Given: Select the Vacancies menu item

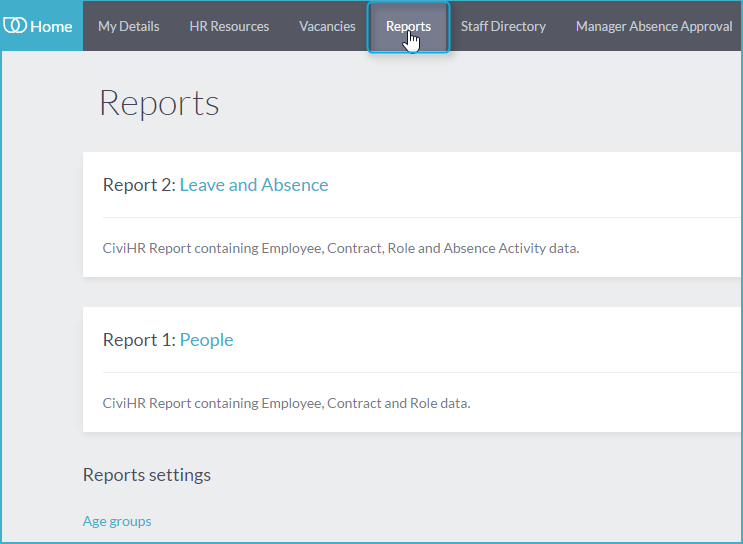Looking at the screenshot, I should 327,26.
